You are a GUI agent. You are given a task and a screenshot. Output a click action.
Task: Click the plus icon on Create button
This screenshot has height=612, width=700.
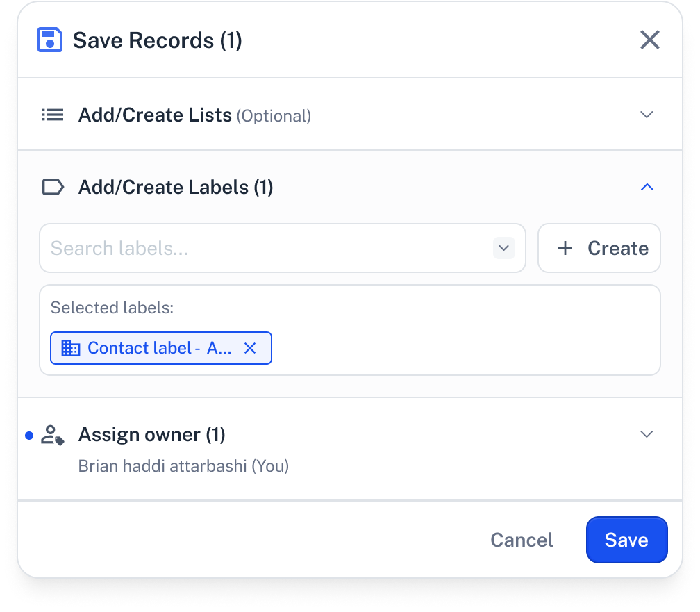click(565, 248)
